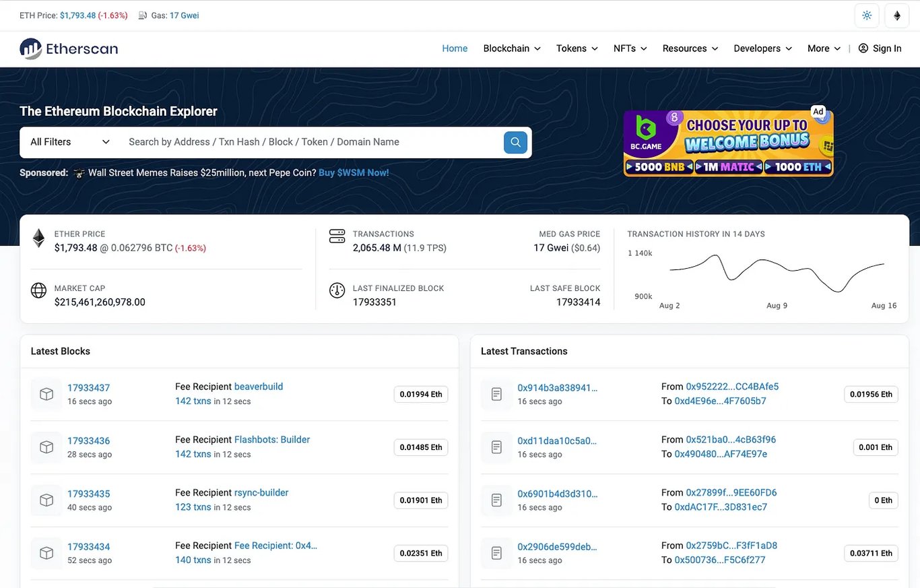The height and width of the screenshot is (588, 920).
Task: Click the 0.03711 Eth amount badge
Action: tap(871, 553)
